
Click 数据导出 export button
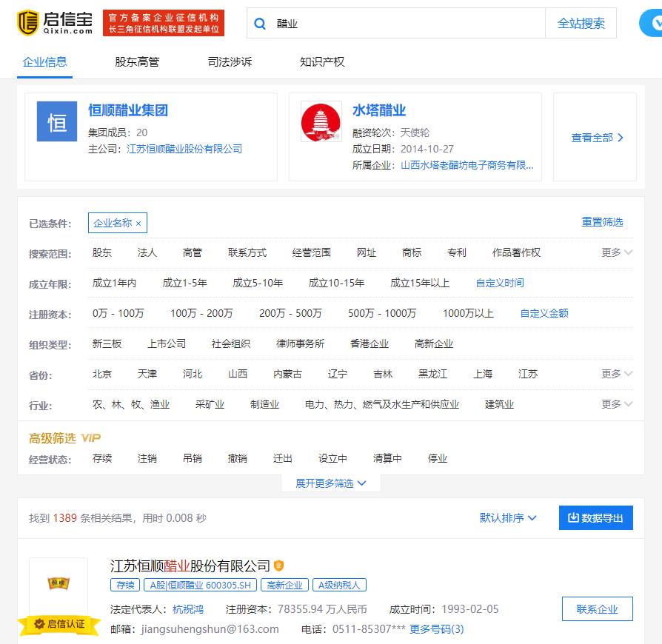(x=595, y=518)
